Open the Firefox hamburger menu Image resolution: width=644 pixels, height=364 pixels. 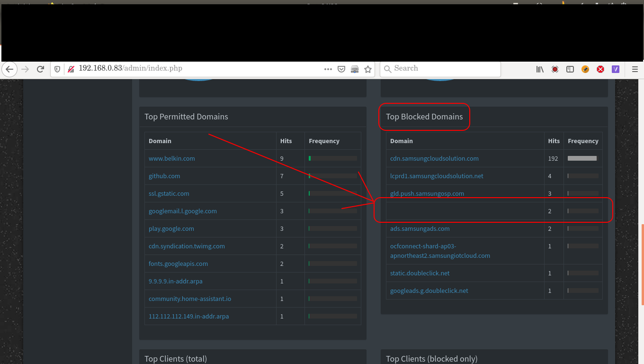pos(635,69)
